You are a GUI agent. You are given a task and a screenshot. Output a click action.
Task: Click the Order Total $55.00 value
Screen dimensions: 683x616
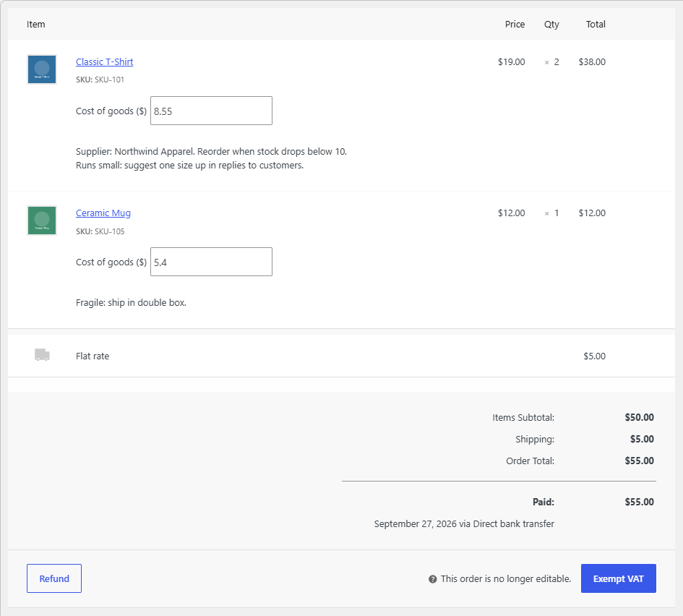tap(640, 461)
